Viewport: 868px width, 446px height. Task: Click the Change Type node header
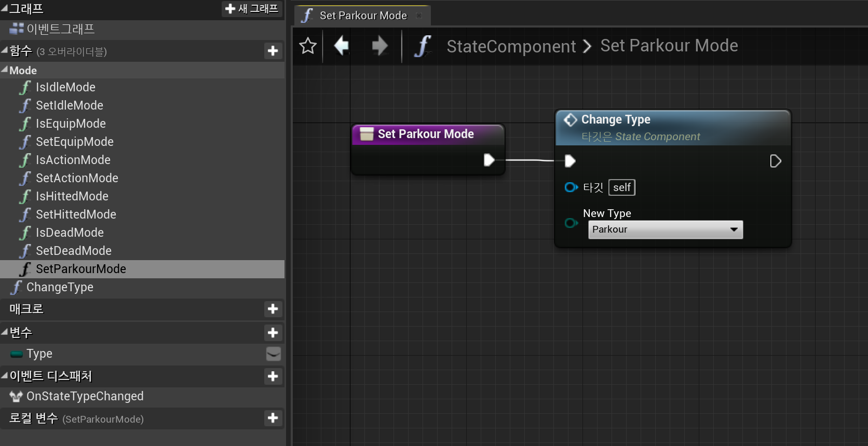[673, 127]
